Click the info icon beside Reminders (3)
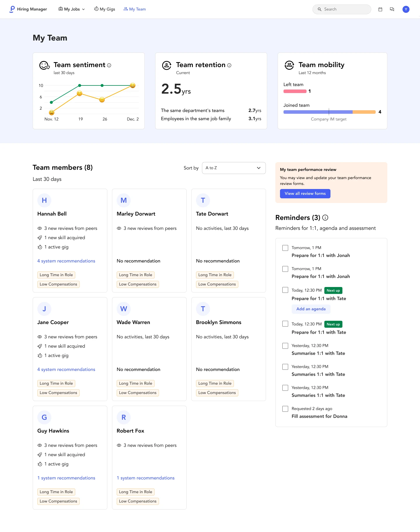This screenshot has width=420, height=532. point(325,218)
